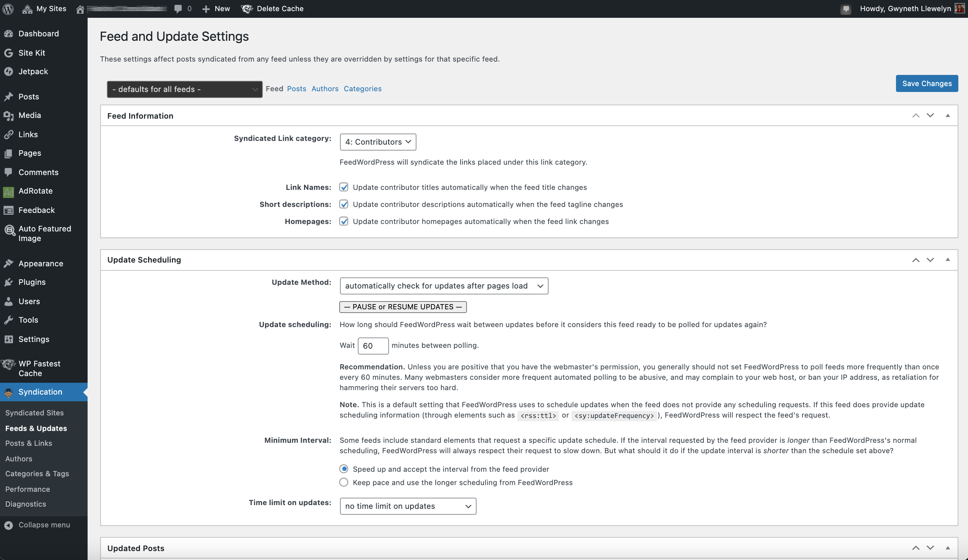Open Syndicated Link category dropdown

tap(378, 142)
